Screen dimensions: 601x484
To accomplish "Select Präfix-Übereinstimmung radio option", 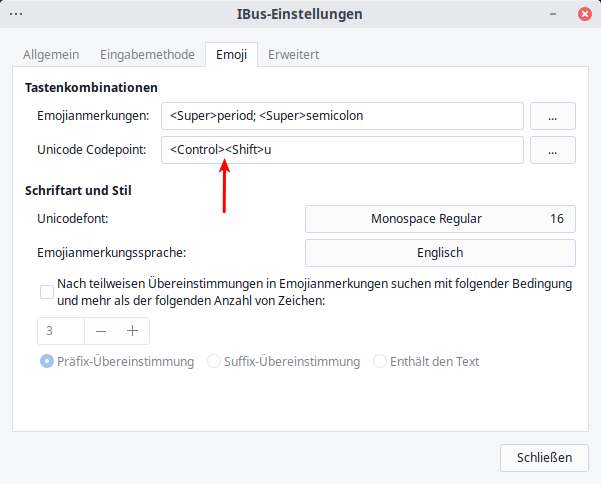I will pyautogui.click(x=117, y=361).
